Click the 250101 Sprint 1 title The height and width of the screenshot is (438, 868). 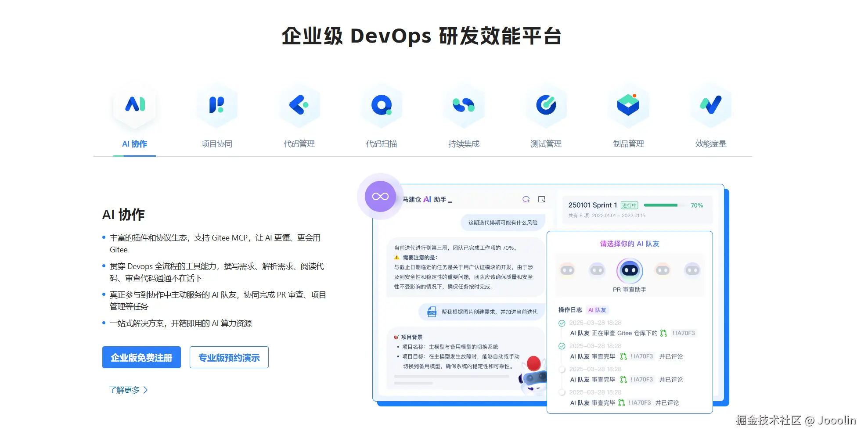[593, 205]
